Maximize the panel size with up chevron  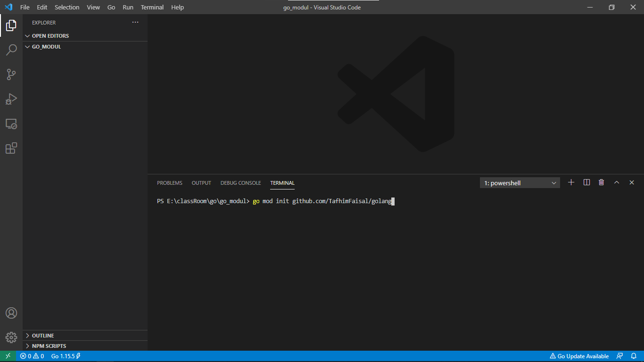tap(616, 182)
